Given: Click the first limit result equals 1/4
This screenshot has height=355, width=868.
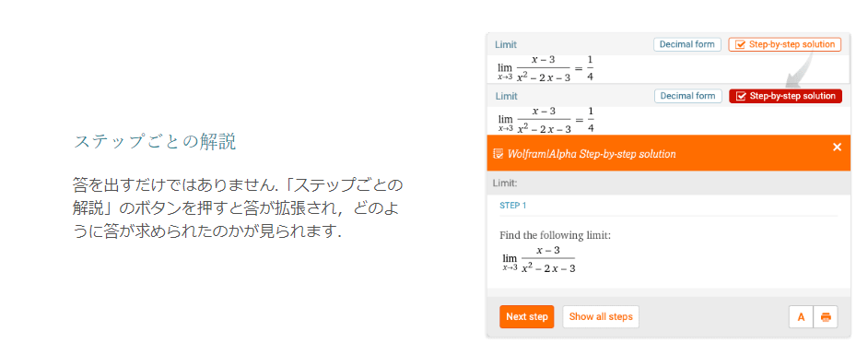Looking at the screenshot, I should 545,68.
